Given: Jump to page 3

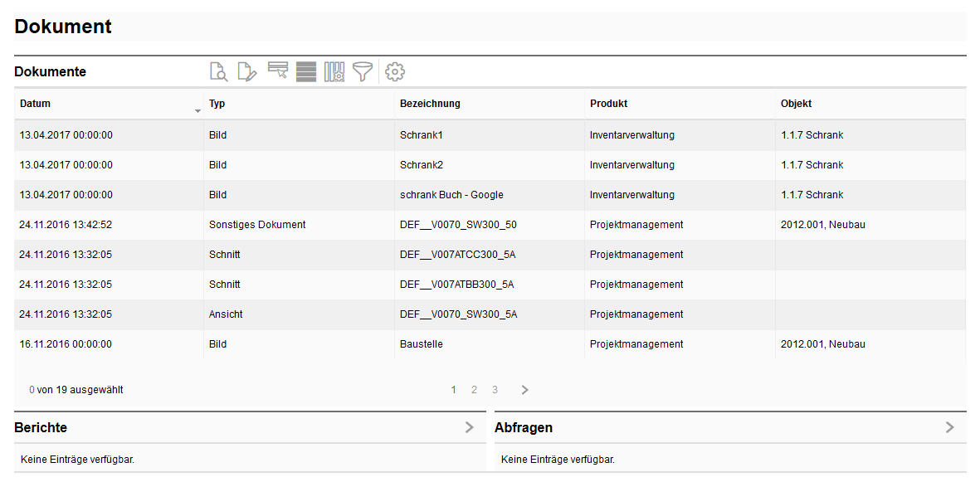Looking at the screenshot, I should [495, 390].
